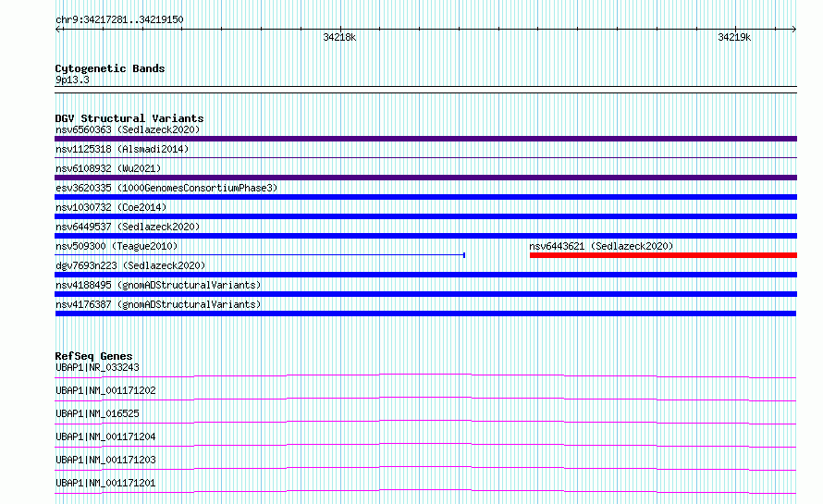
Task: Click the thin blue line under nsv509300
Action: point(260,255)
